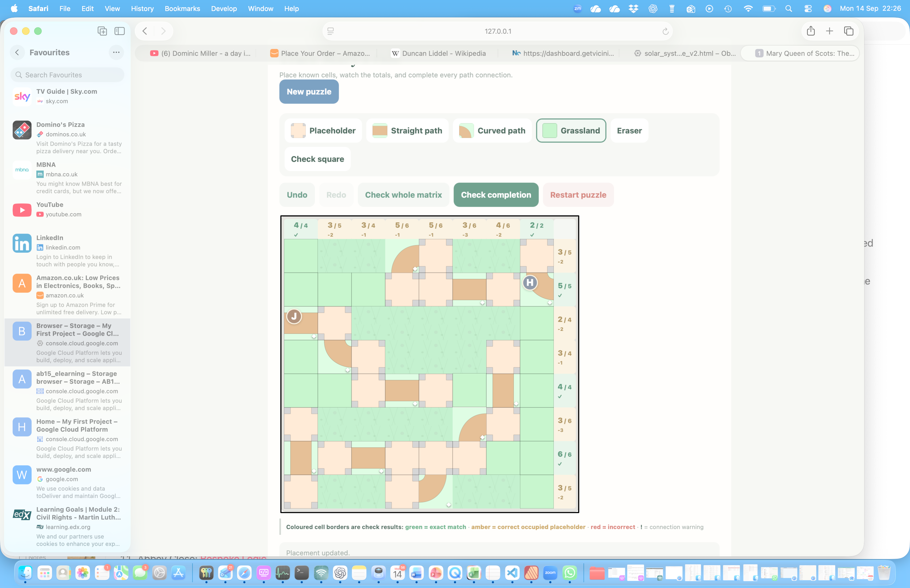Go back from Favourites sidebar
The height and width of the screenshot is (588, 910).
(17, 52)
